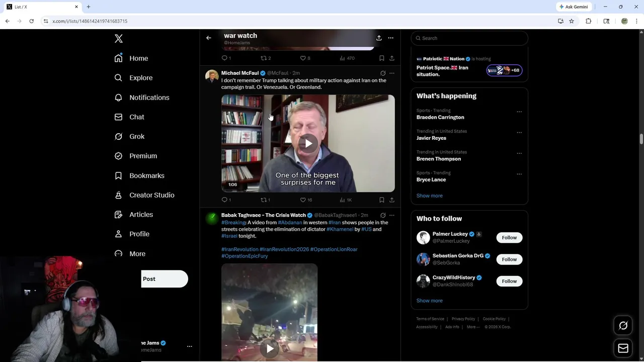Open the messages floating button

pyautogui.click(x=623, y=348)
